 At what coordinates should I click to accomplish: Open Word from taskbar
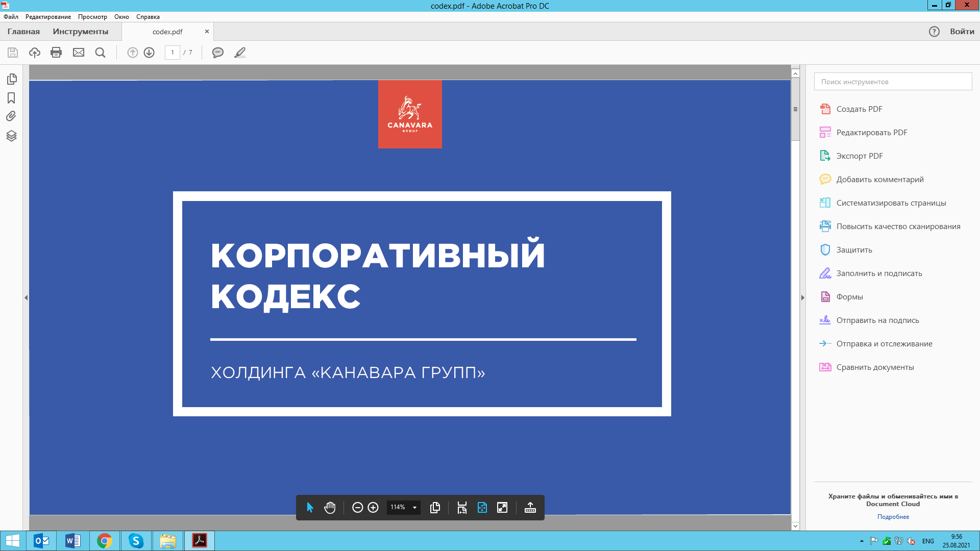coord(73,541)
